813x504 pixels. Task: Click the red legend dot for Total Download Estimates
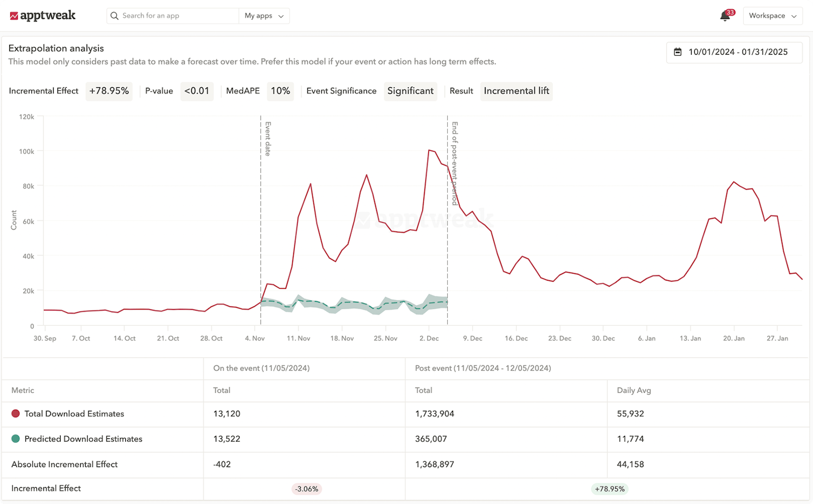pos(15,413)
